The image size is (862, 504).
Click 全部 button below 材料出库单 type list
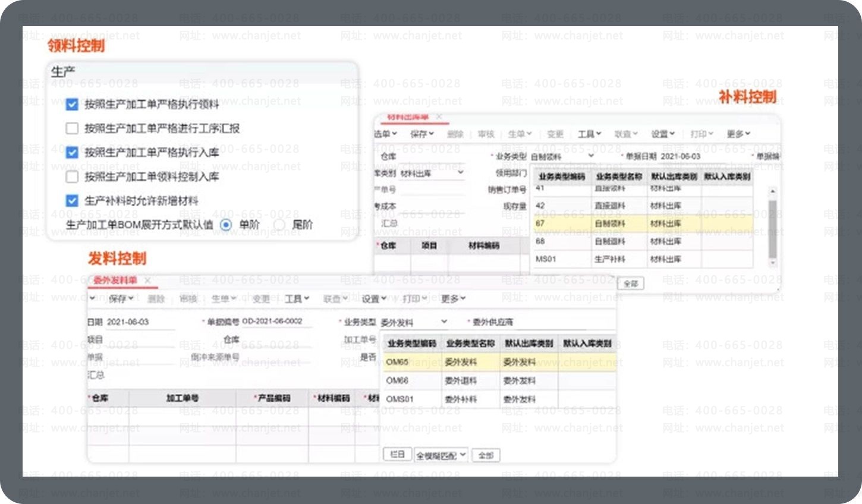tap(631, 284)
